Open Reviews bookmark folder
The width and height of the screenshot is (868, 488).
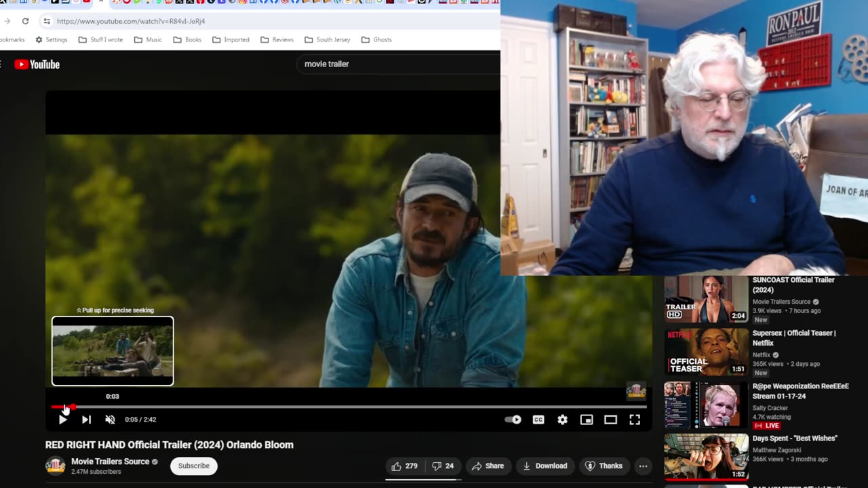point(277,39)
